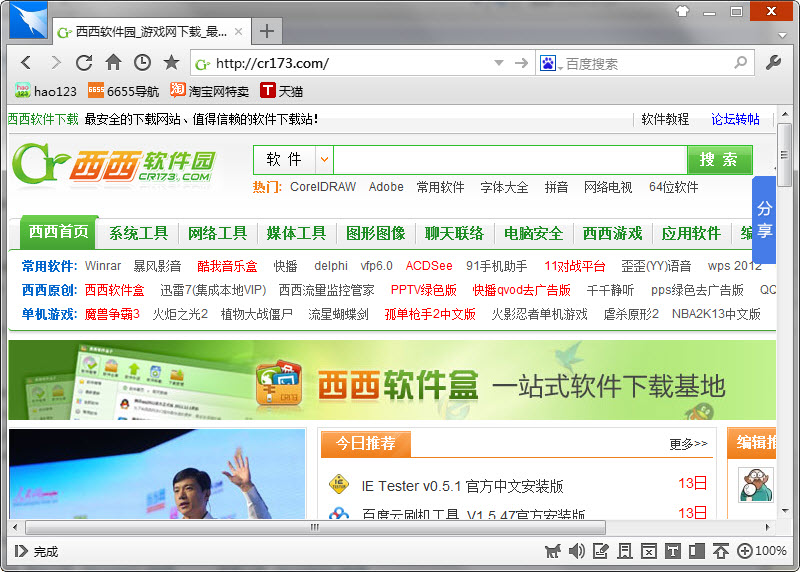Viewport: 800px width, 572px height.
Task: Open the 软件 search category dropdown
Action: coord(324,159)
